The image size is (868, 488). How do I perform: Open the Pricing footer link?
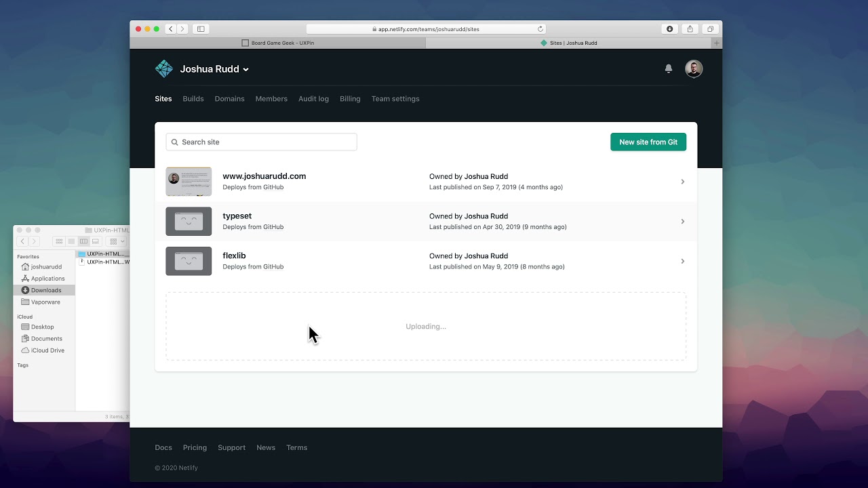click(x=195, y=448)
